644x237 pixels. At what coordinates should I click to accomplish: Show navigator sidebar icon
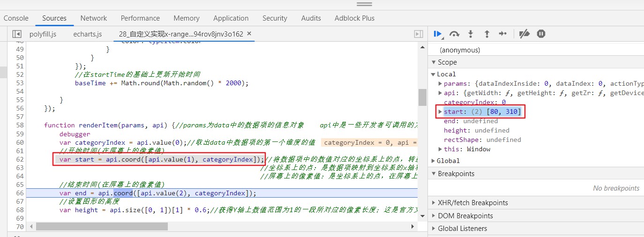coord(17,34)
